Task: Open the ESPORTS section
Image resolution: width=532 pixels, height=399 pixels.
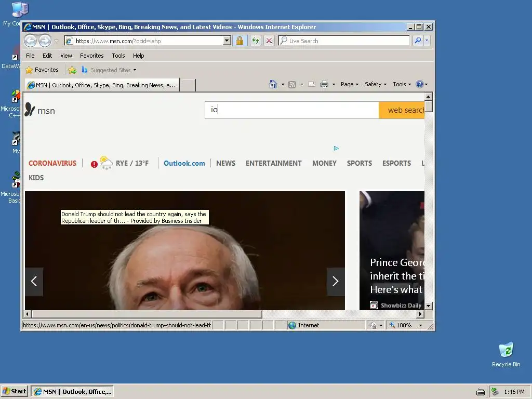Action: coord(396,163)
